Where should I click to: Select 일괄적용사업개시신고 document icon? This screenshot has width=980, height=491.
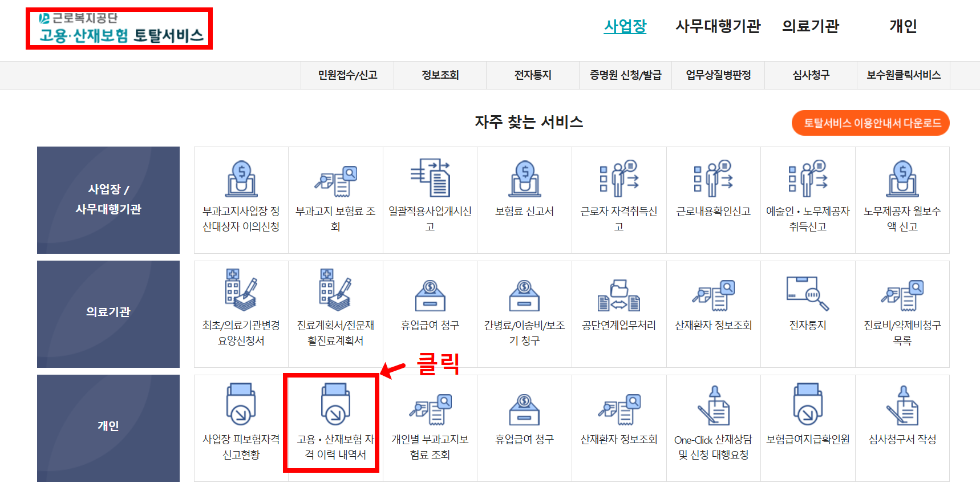click(x=430, y=178)
